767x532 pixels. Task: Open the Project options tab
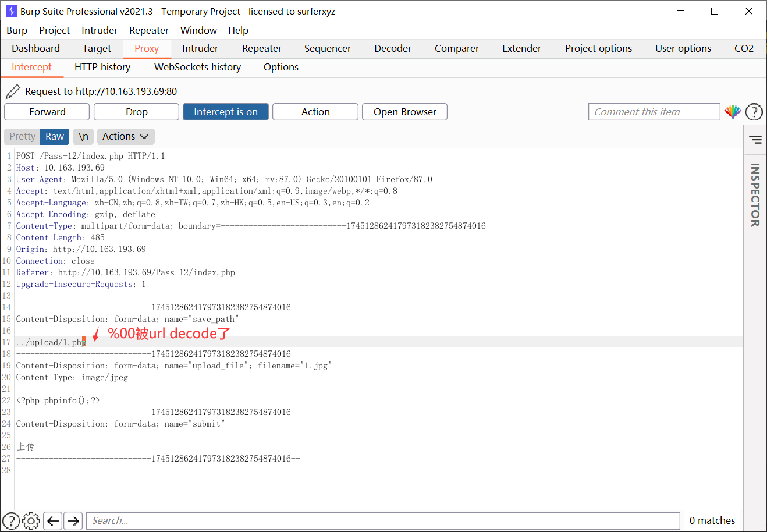point(598,48)
